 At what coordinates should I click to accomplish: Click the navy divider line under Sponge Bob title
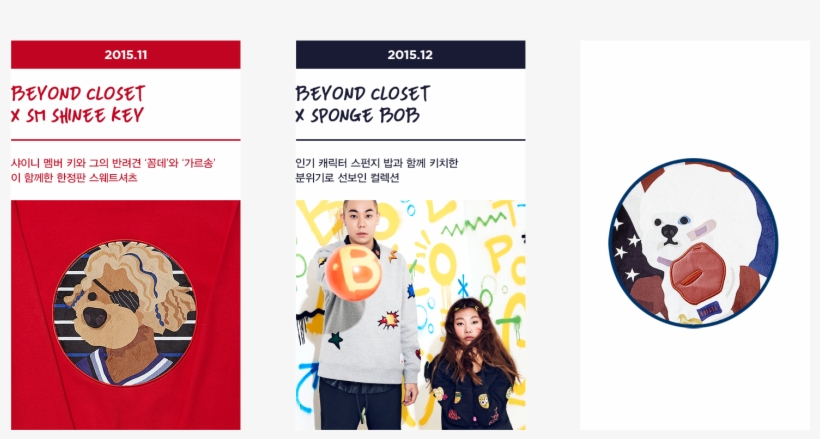411,140
